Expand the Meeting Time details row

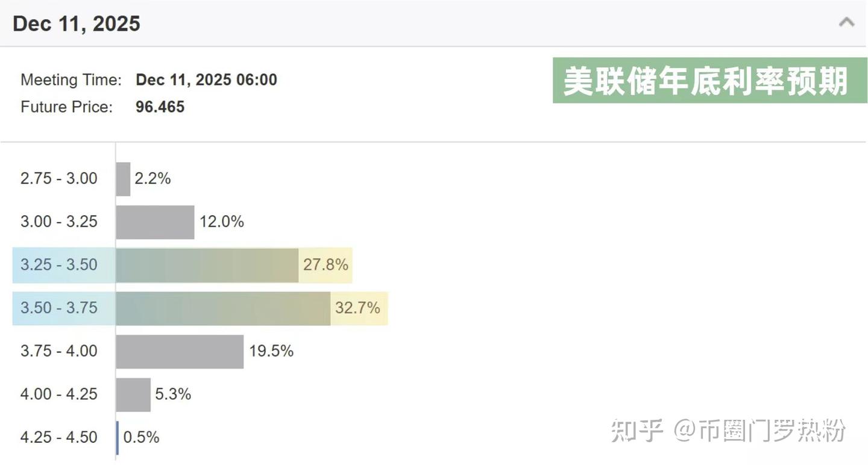(x=71, y=80)
